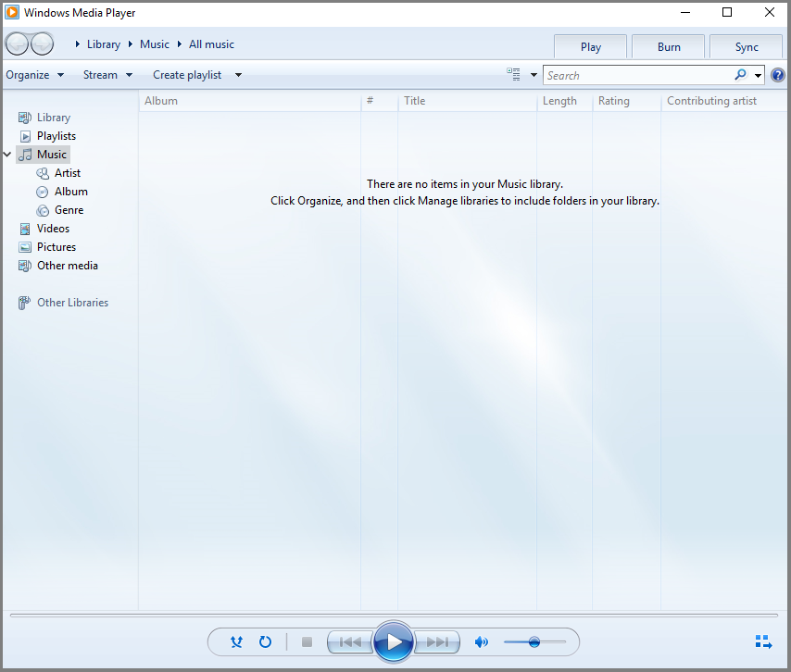Switch to the Sync tab
791x672 pixels.
click(747, 47)
